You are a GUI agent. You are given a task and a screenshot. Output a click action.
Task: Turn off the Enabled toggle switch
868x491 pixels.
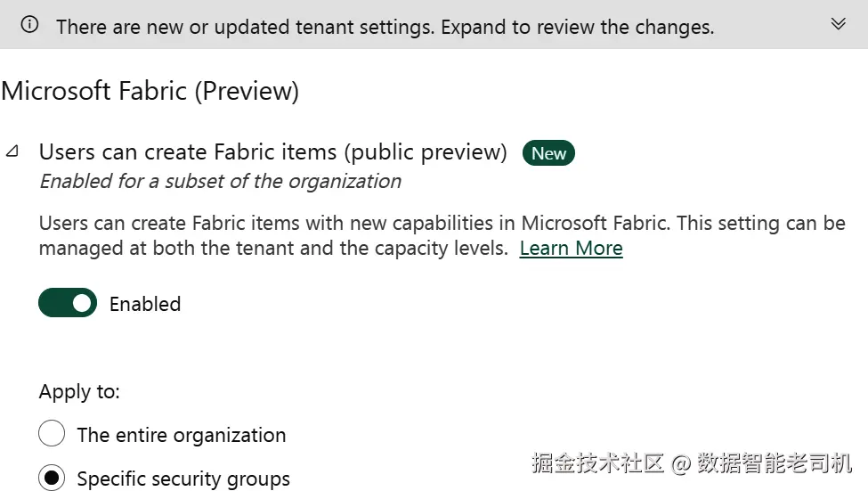[68, 303]
